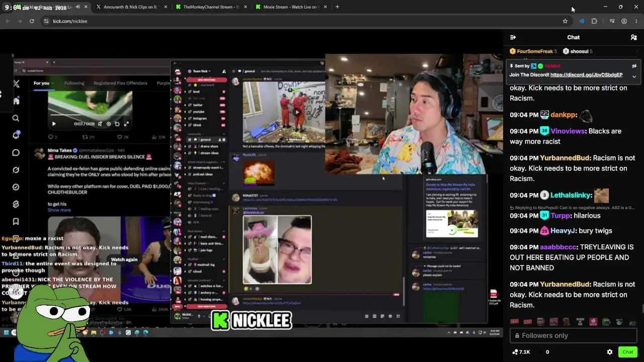This screenshot has width=644, height=362.
Task: Open channel points 7.1K balance
Action: [x=521, y=352]
